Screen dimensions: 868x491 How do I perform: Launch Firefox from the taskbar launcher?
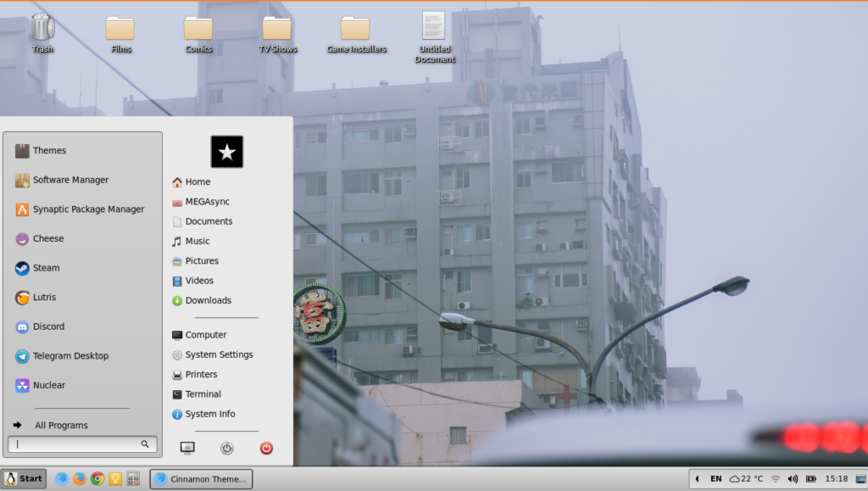point(80,479)
